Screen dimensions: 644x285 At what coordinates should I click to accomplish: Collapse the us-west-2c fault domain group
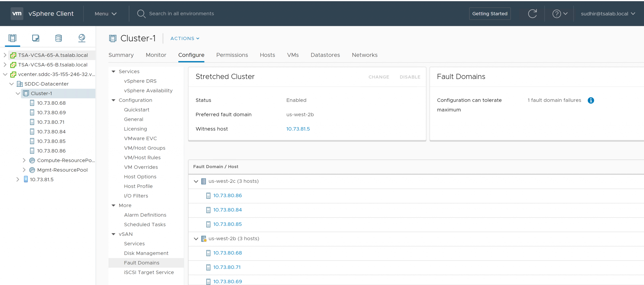196,181
